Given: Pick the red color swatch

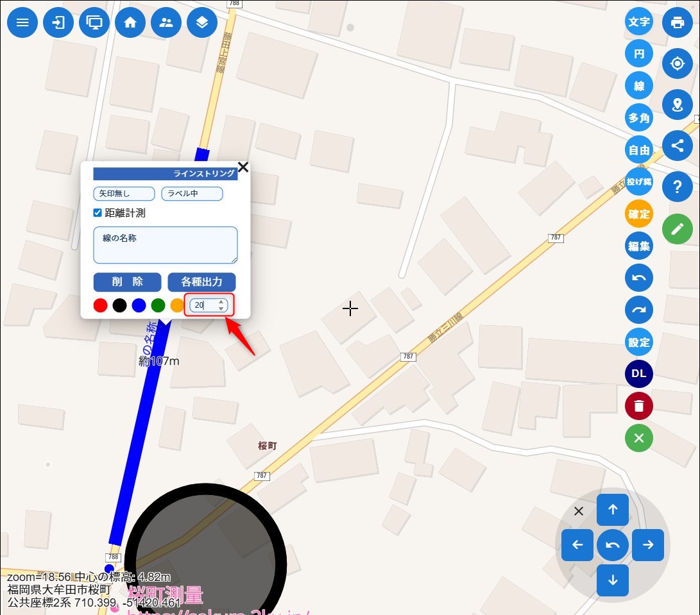Looking at the screenshot, I should click(100, 306).
